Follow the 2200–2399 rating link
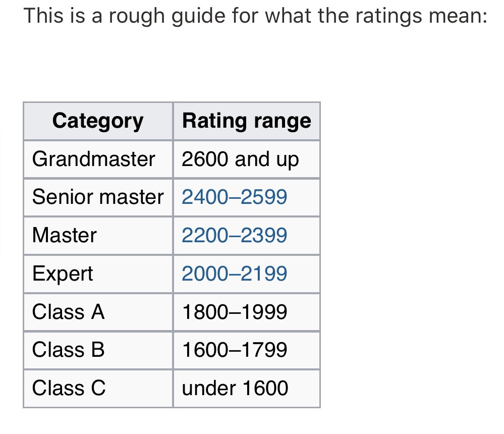504x434 pixels. (x=235, y=236)
